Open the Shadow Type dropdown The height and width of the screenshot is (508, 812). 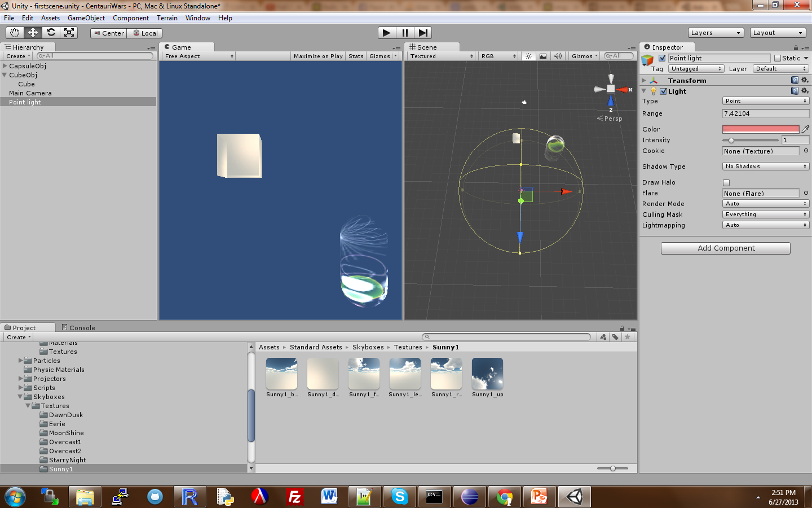[765, 166]
